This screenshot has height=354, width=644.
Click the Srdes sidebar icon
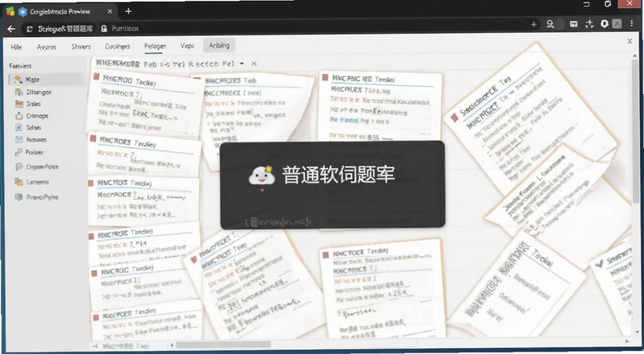19,104
